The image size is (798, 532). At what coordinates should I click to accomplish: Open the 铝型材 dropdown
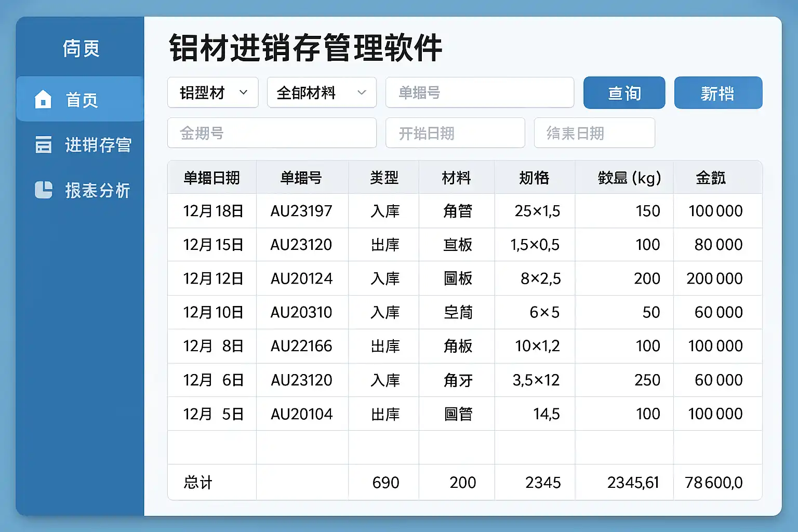tap(213, 92)
